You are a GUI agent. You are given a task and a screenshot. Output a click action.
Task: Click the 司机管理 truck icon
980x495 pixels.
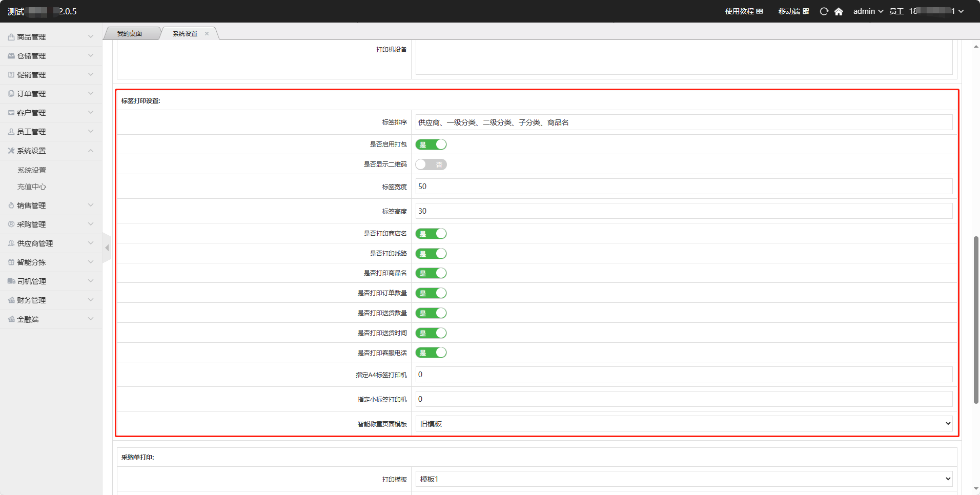11,281
